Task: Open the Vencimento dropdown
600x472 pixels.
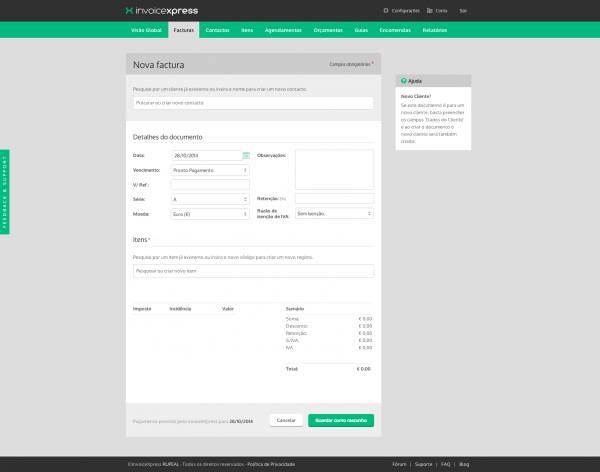Action: pyautogui.click(x=210, y=170)
